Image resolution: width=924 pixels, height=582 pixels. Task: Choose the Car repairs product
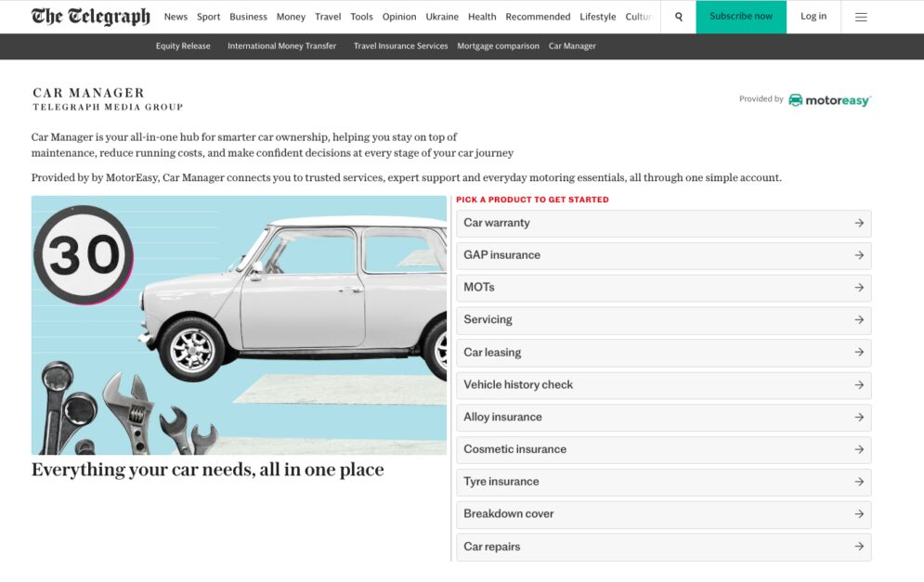[664, 547]
